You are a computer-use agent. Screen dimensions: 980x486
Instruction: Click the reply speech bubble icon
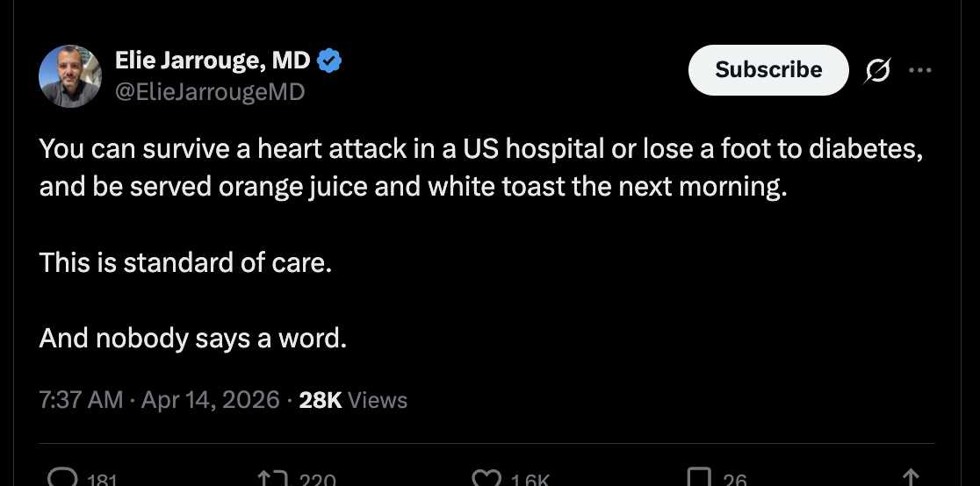[x=63, y=478]
